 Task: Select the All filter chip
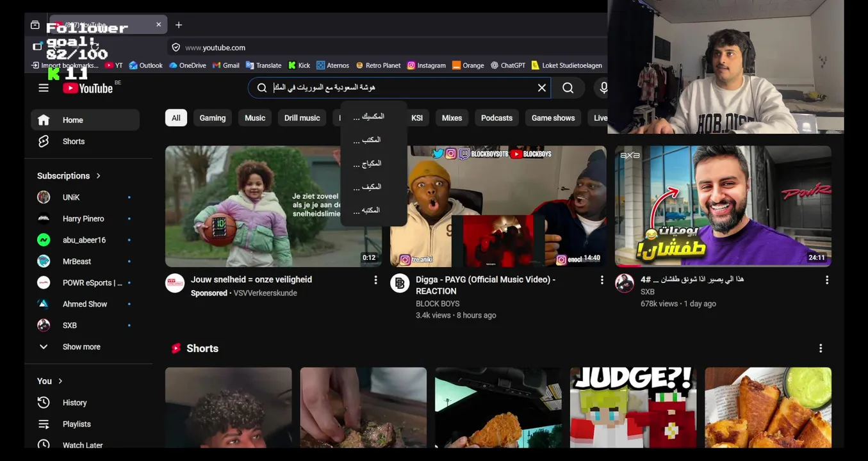point(176,118)
